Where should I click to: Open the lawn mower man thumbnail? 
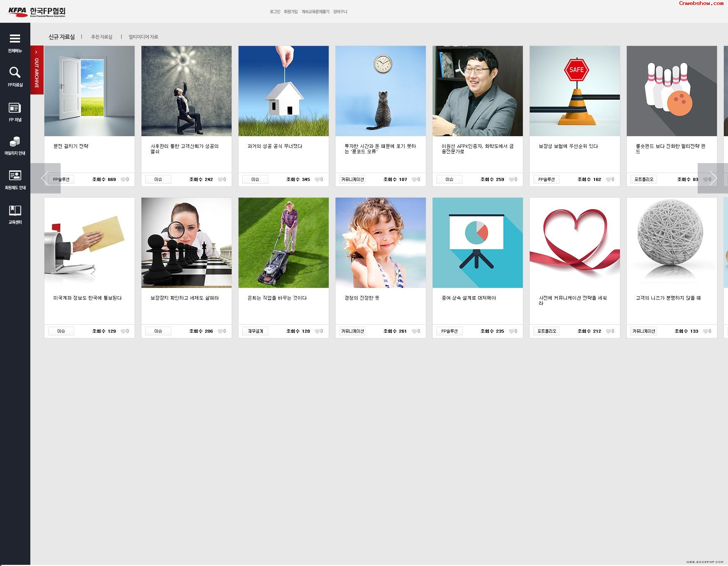pos(284,243)
